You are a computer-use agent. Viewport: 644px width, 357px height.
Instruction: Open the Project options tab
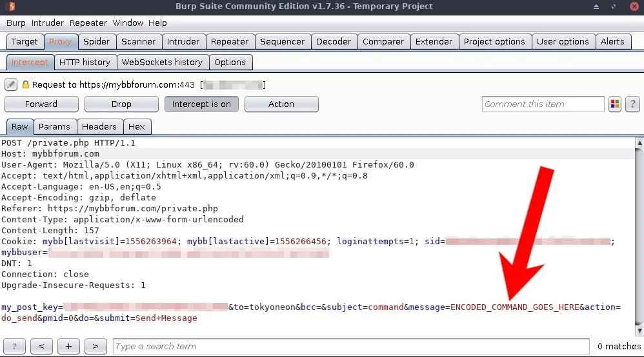494,41
